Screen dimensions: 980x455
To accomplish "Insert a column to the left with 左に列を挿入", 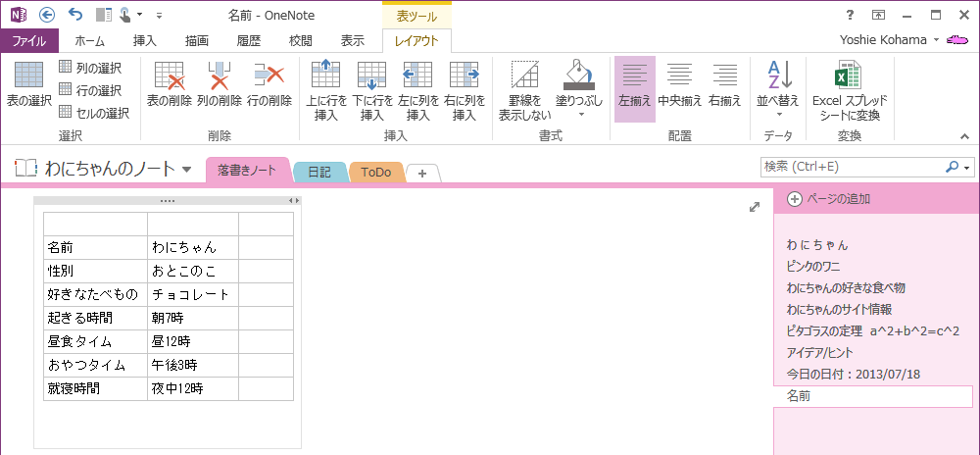I will pyautogui.click(x=418, y=91).
